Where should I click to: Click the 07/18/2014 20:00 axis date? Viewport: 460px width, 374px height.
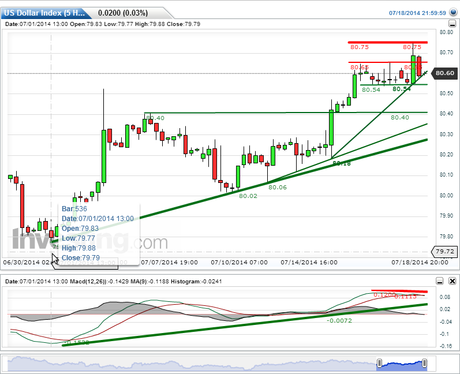(x=420, y=262)
